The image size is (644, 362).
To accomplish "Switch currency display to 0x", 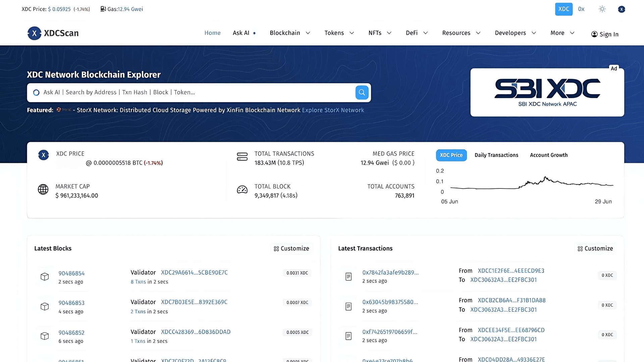I will tap(581, 9).
